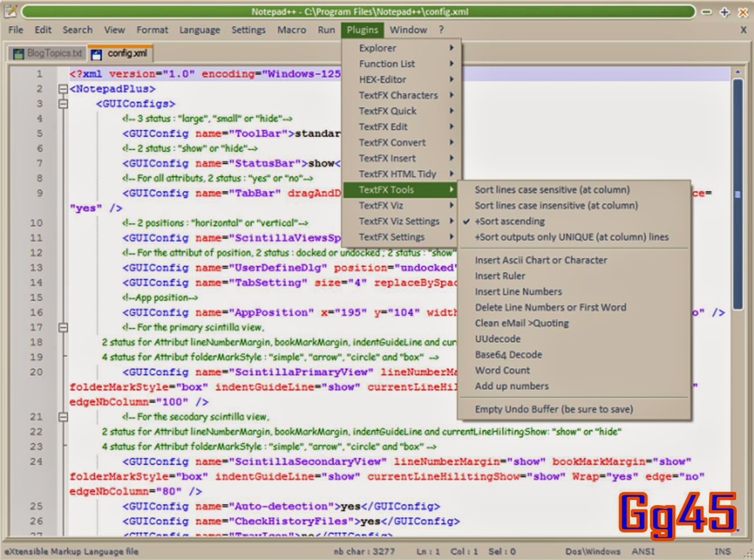The width and height of the screenshot is (754, 560).
Task: Choose Clean eMail >Quoting
Action: point(574,323)
